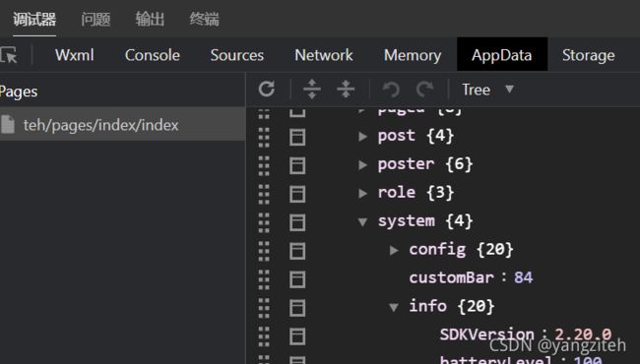Edit the customBar value 84
Image resolution: width=640 pixels, height=364 pixels.
tap(523, 277)
